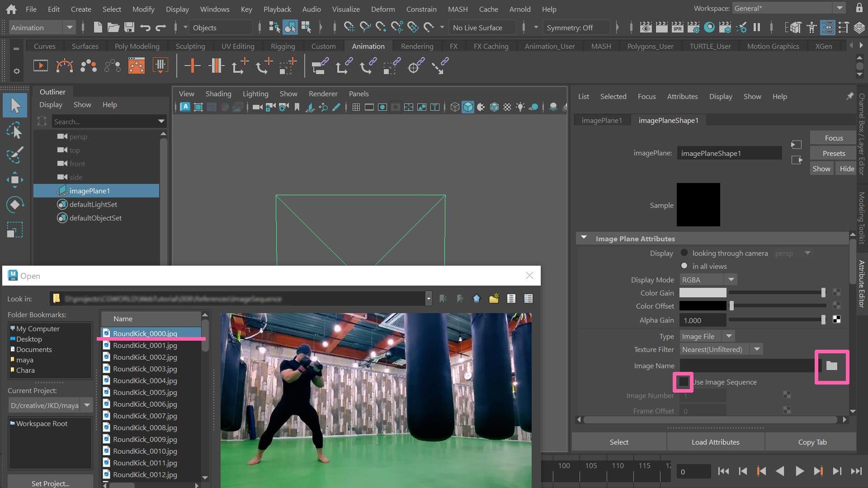Viewport: 868px width, 488px height.
Task: Select looking through camera radio button
Action: tap(684, 253)
